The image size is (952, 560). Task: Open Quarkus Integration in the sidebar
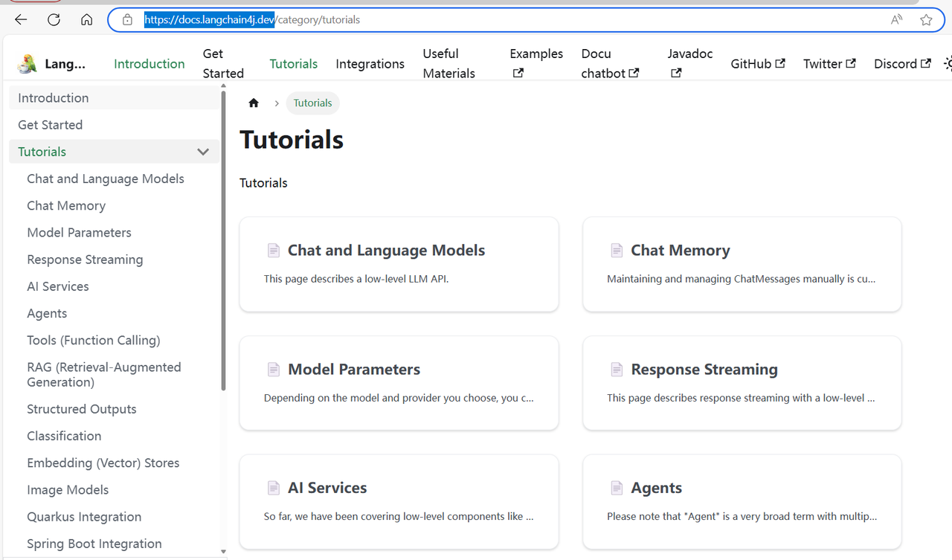coord(84,517)
